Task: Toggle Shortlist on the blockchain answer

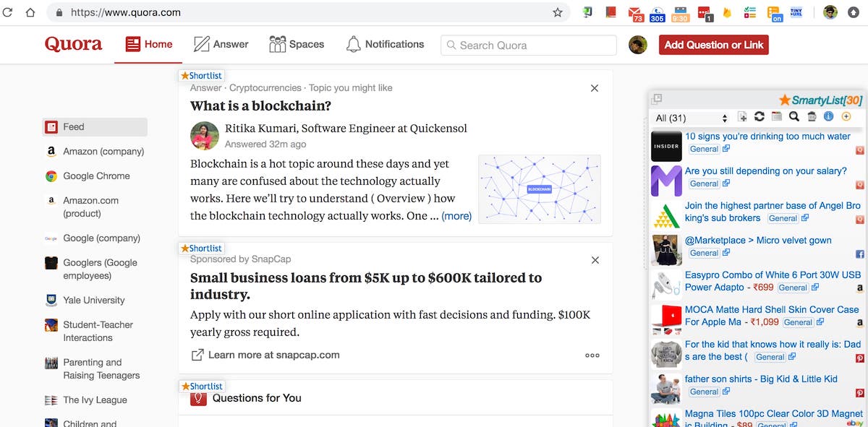Action: click(202, 75)
